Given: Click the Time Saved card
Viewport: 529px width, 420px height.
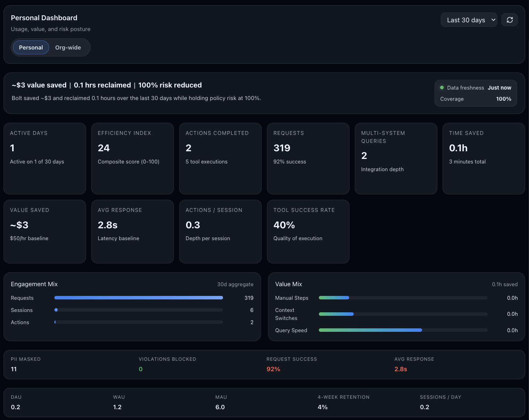Looking at the screenshot, I should coord(484,158).
